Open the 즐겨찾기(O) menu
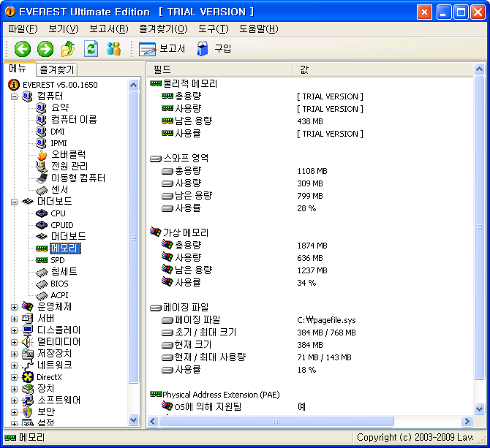Viewport: 490px width, 448px height. 163,29
